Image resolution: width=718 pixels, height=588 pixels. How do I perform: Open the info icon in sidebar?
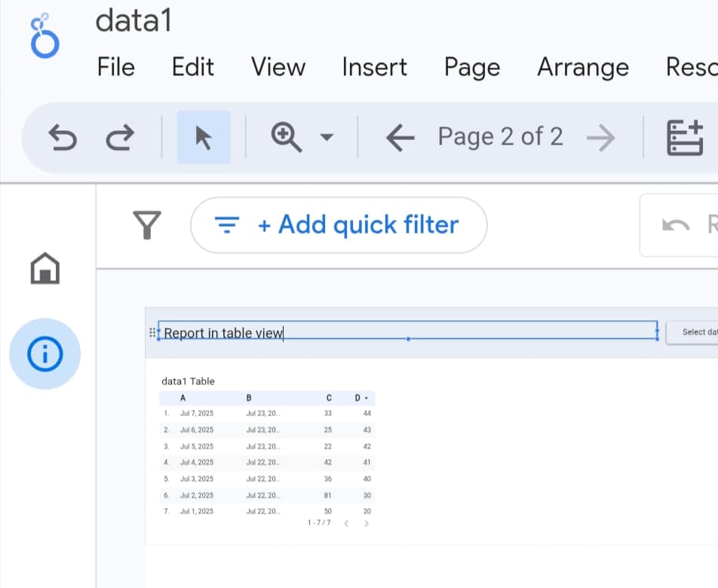click(x=44, y=354)
